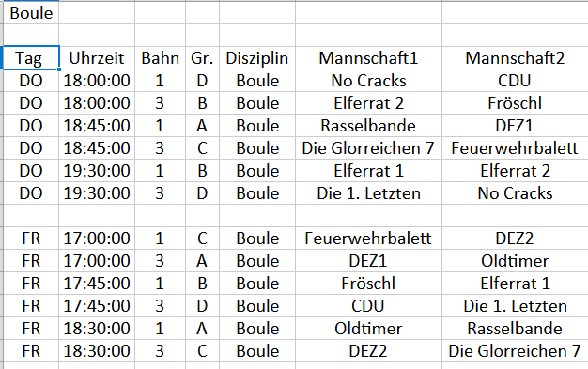Select the Disziplin header cell
The image size is (588, 369).
pyautogui.click(x=257, y=58)
